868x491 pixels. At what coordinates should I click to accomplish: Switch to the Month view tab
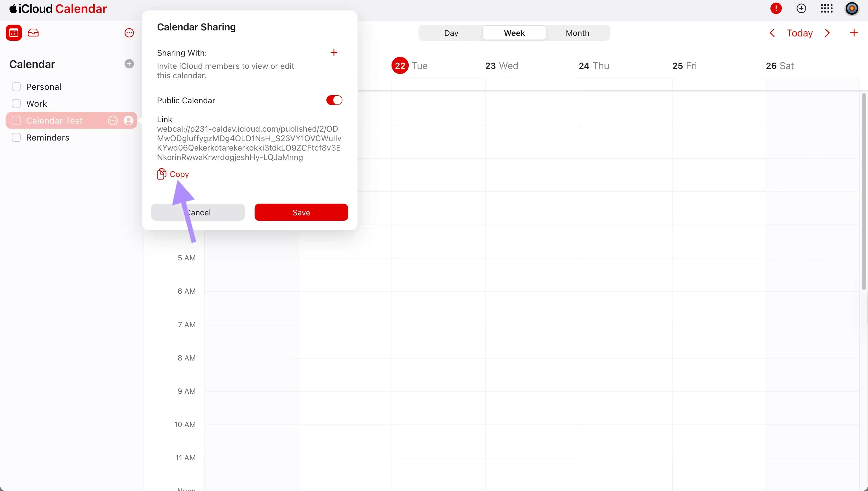click(x=577, y=33)
